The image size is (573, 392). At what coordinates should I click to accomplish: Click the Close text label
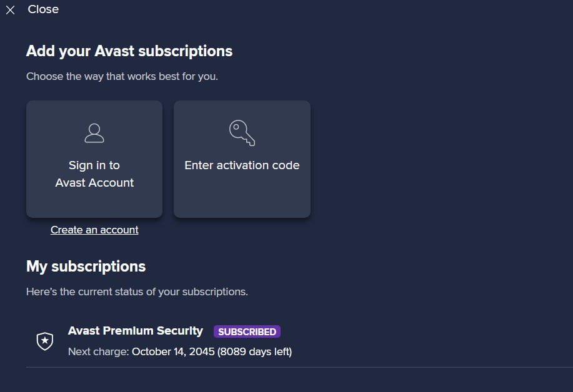tap(43, 9)
